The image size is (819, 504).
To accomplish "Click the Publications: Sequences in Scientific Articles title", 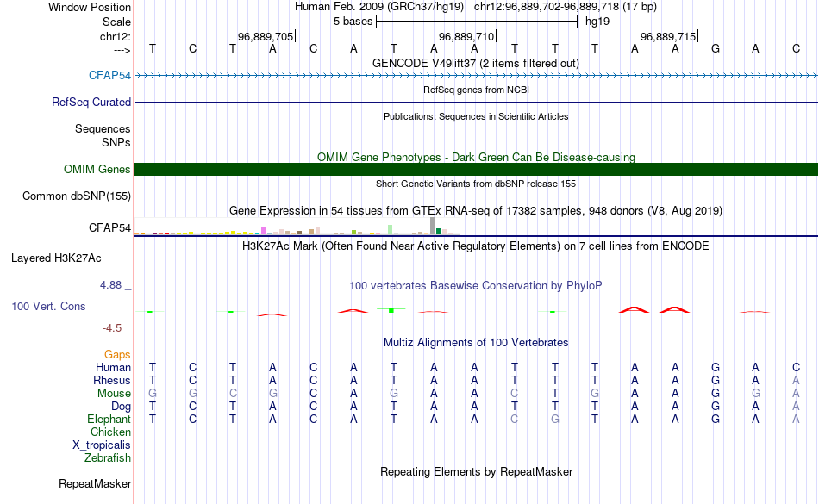I will 476,116.
